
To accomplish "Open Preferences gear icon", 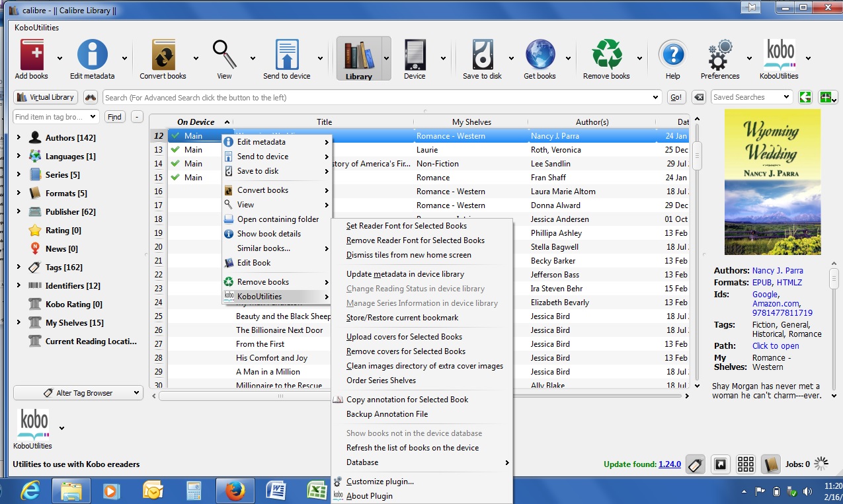I will click(719, 55).
